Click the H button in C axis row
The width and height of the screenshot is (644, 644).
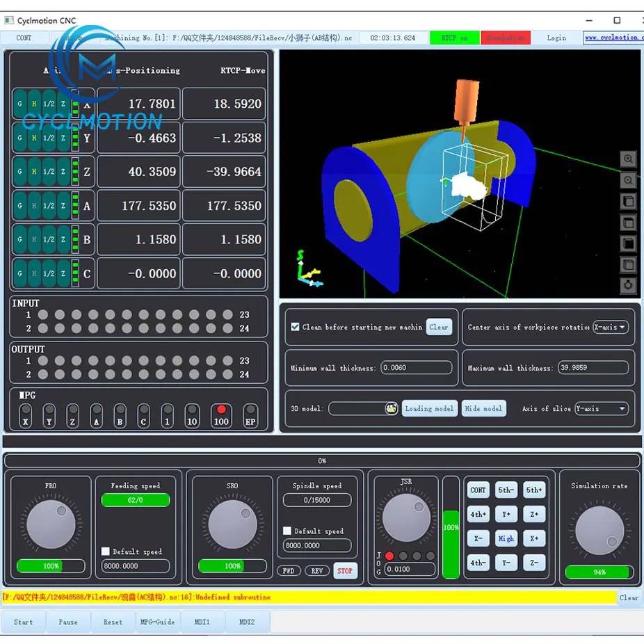click(x=34, y=273)
